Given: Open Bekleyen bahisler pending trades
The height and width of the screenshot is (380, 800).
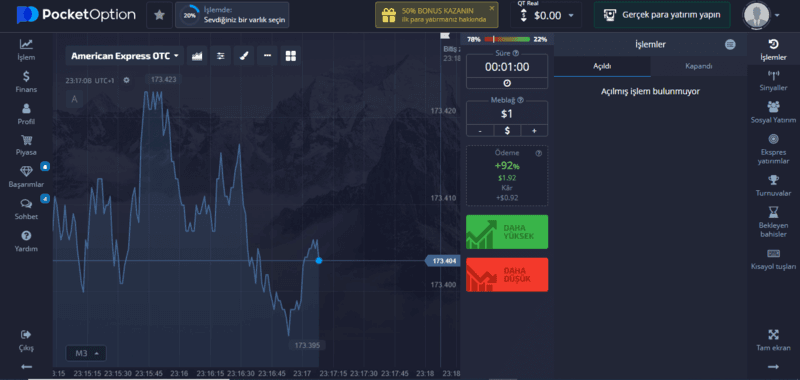Looking at the screenshot, I should (x=773, y=222).
